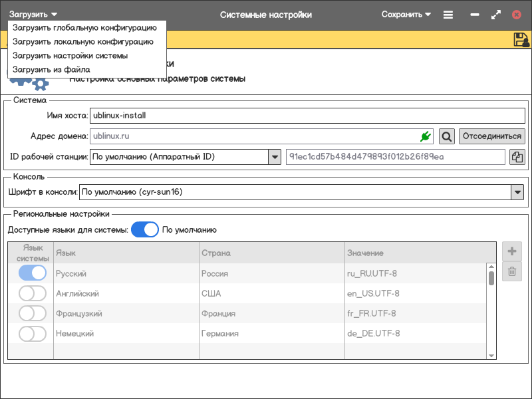Click the save-as-user floppy disk icon
This screenshot has width=532, height=399.
(521, 40)
